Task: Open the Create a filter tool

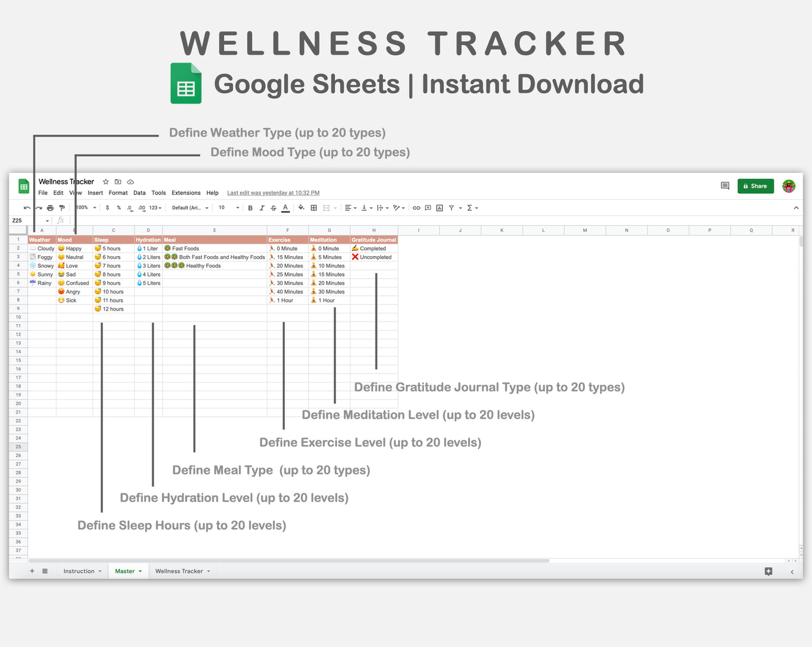Action: click(x=451, y=207)
